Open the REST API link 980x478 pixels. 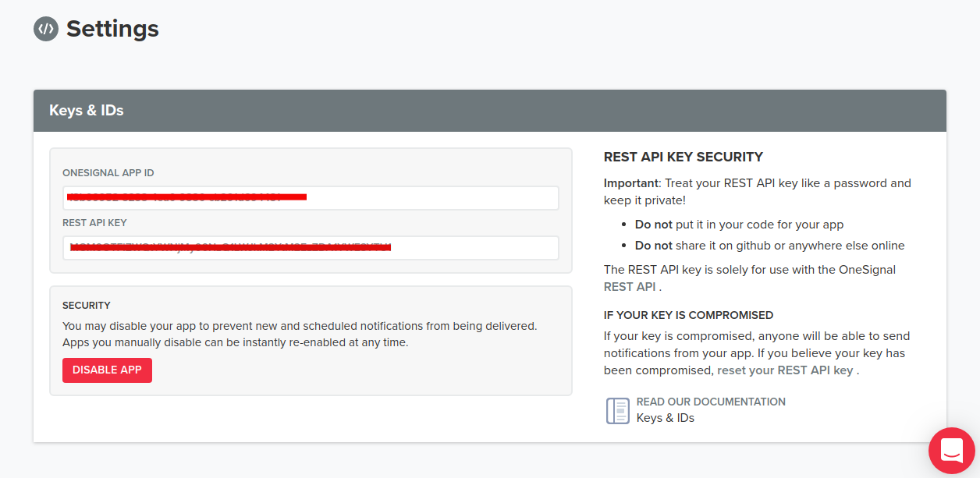(x=630, y=286)
